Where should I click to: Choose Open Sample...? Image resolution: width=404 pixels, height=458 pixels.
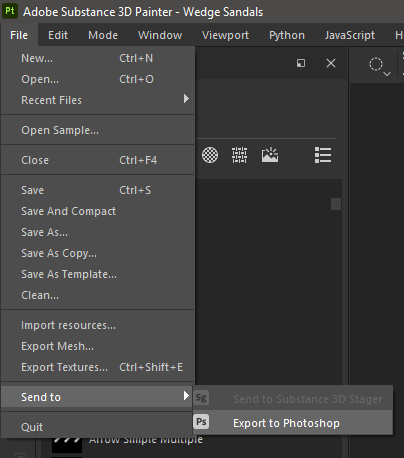coord(98,130)
